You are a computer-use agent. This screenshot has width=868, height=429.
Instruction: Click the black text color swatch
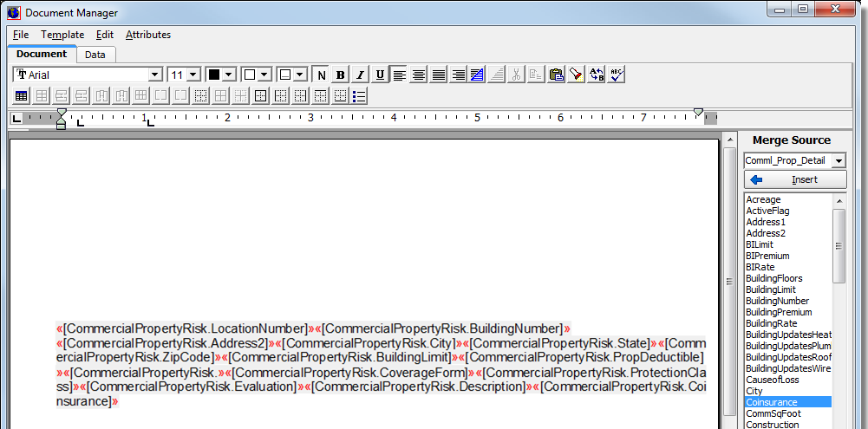213,75
